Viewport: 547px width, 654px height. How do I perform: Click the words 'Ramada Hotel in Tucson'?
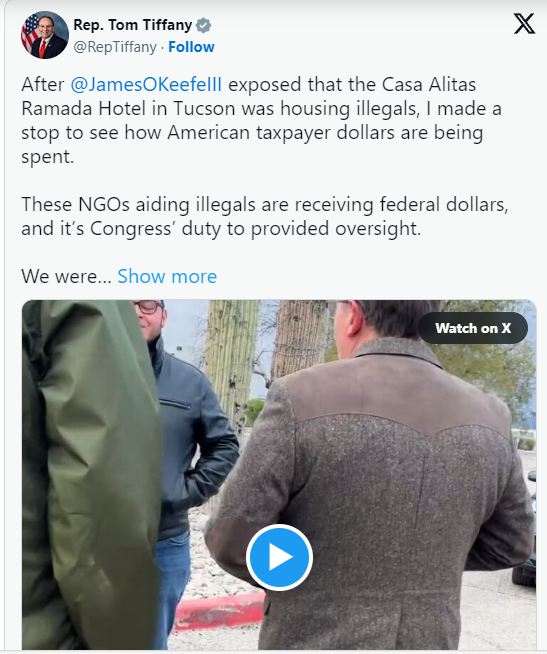click(128, 108)
